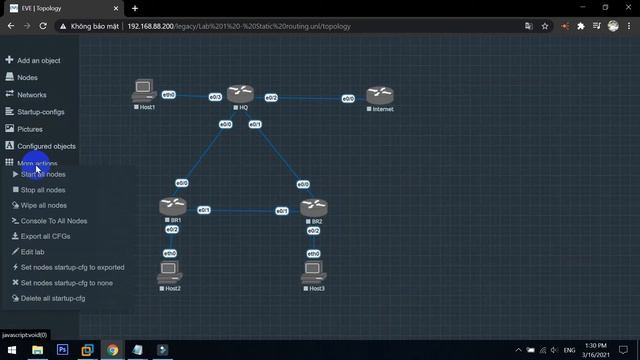The width and height of the screenshot is (640, 360).
Task: Show hidden system tray icons
Action: 518,350
